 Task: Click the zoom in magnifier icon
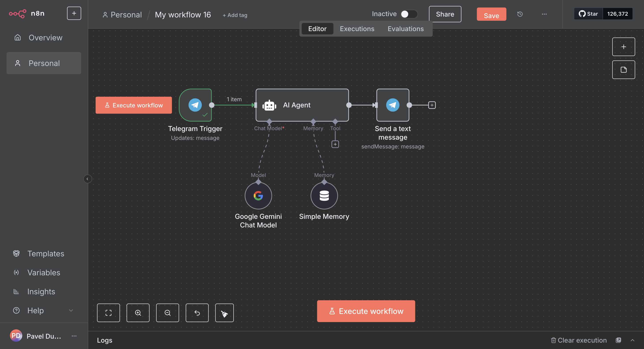pos(138,313)
